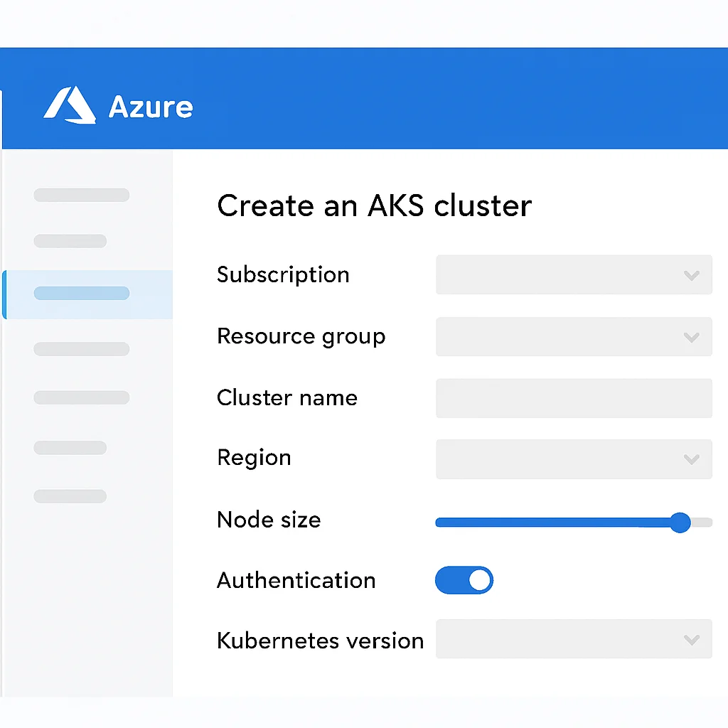Screen dimensions: 728x728
Task: Select the highlighted sidebar menu item
Action: coord(87,294)
